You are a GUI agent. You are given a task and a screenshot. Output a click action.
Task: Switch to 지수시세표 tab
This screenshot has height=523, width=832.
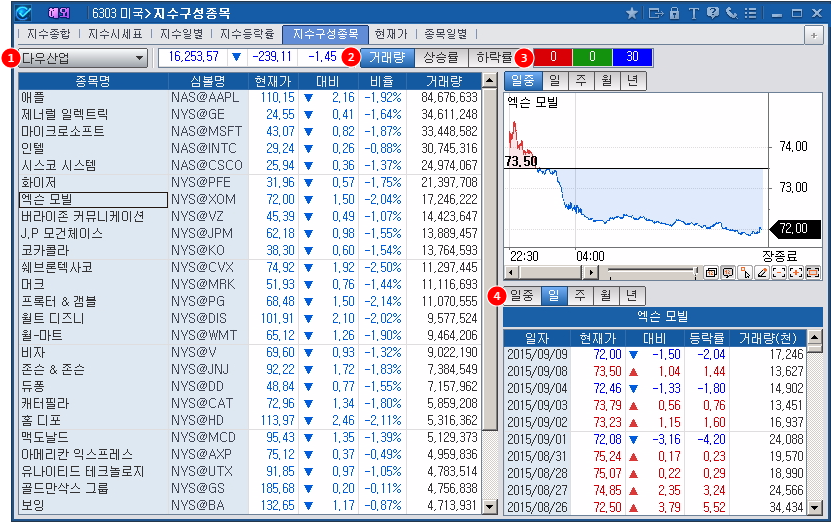pos(115,34)
